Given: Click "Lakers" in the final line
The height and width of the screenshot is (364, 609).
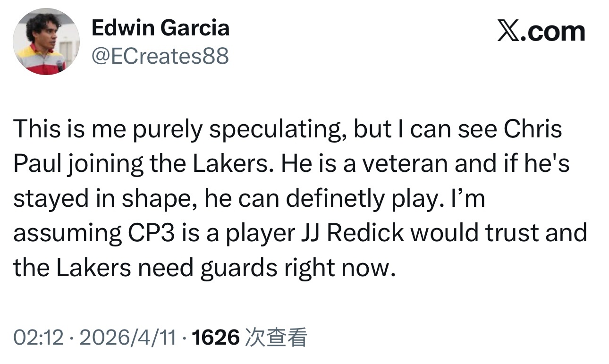Looking at the screenshot, I should click(x=93, y=268).
